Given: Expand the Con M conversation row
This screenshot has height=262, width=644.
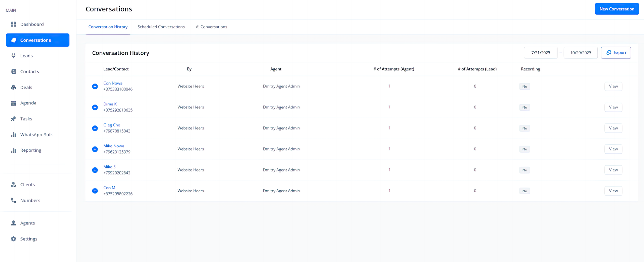Looking at the screenshot, I should [x=95, y=191].
